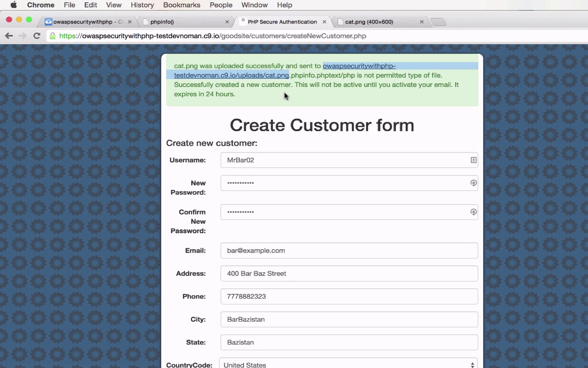Click the New Password field
588x368 pixels.
point(349,183)
